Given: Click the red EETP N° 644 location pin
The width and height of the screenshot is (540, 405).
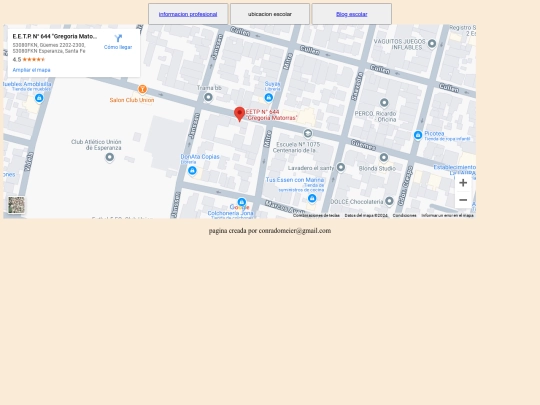Looking at the screenshot, I should point(239,114).
